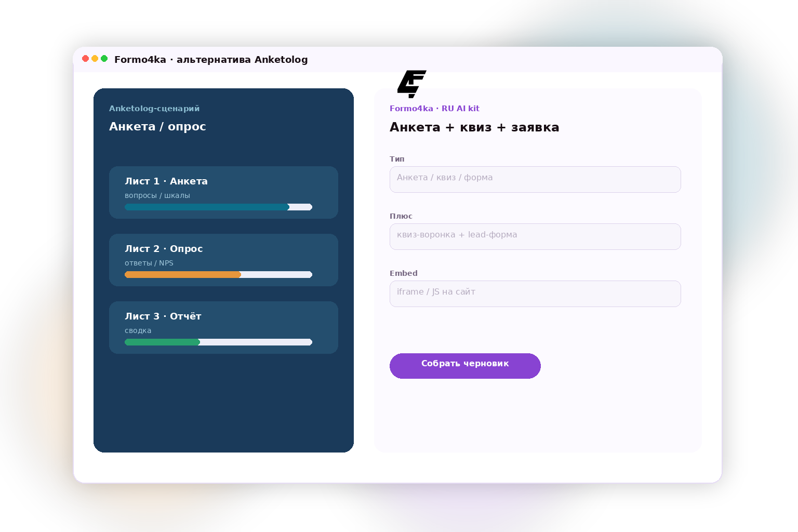Open the Лист 3 · Отчёт card
This screenshot has width=798, height=532.
(223, 327)
